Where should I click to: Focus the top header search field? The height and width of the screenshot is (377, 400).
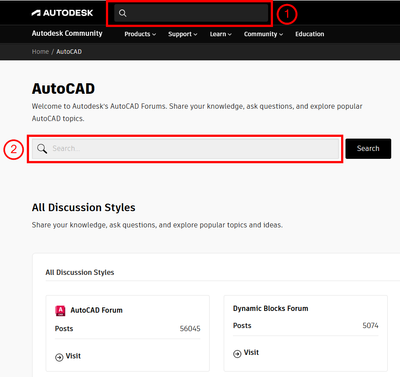pos(191,13)
